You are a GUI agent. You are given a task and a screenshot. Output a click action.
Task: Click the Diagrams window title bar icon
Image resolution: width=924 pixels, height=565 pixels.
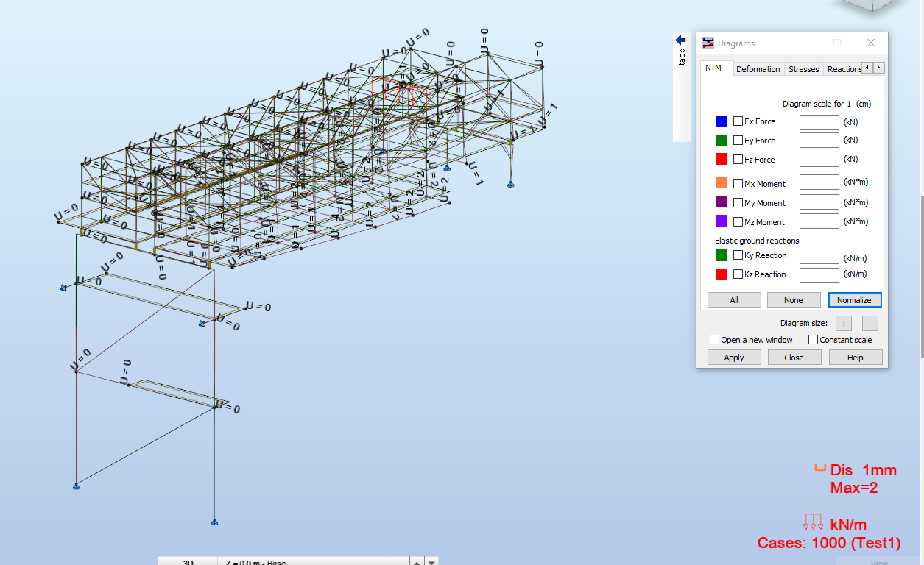click(708, 43)
